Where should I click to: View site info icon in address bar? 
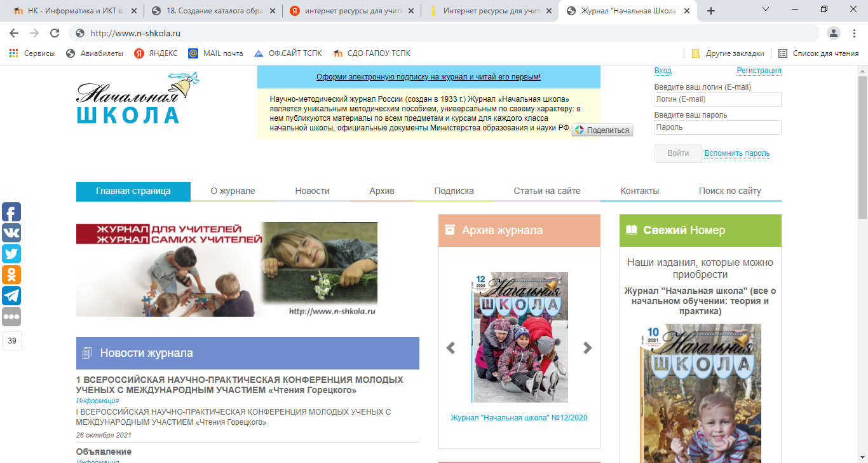tap(80, 33)
